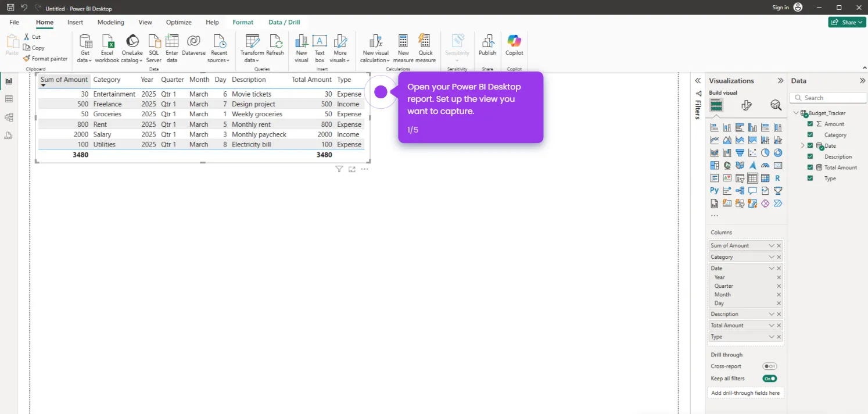Screen dimensions: 868x414
Task: Open the Analytics pane icon
Action: pyautogui.click(x=776, y=105)
